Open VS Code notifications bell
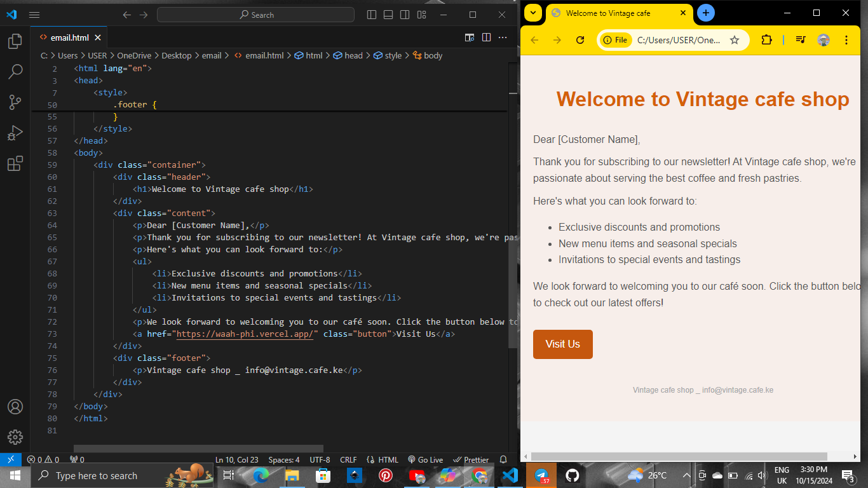Viewport: 868px width, 488px height. coord(503,459)
